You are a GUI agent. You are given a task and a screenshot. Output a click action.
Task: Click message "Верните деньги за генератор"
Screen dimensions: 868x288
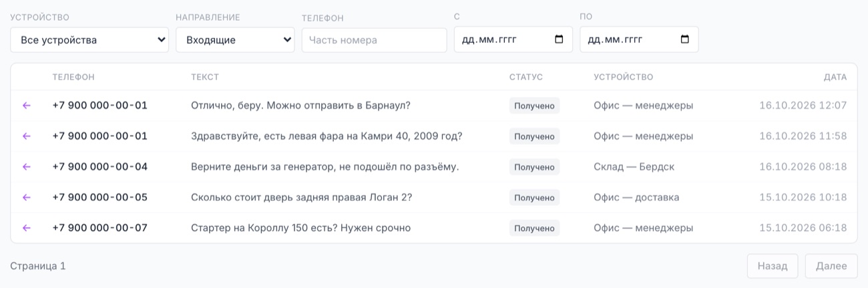[325, 167]
